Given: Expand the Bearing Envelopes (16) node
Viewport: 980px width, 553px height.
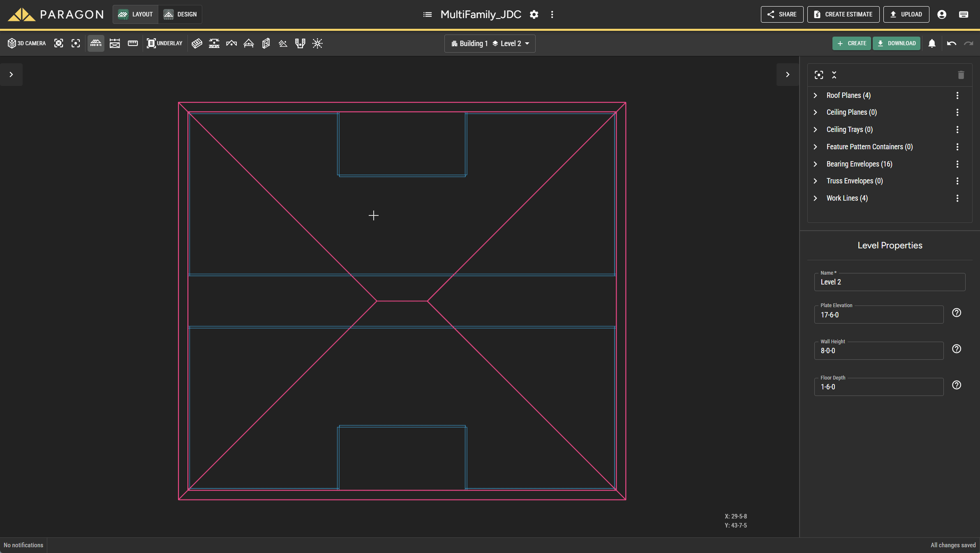Looking at the screenshot, I should pos(816,164).
